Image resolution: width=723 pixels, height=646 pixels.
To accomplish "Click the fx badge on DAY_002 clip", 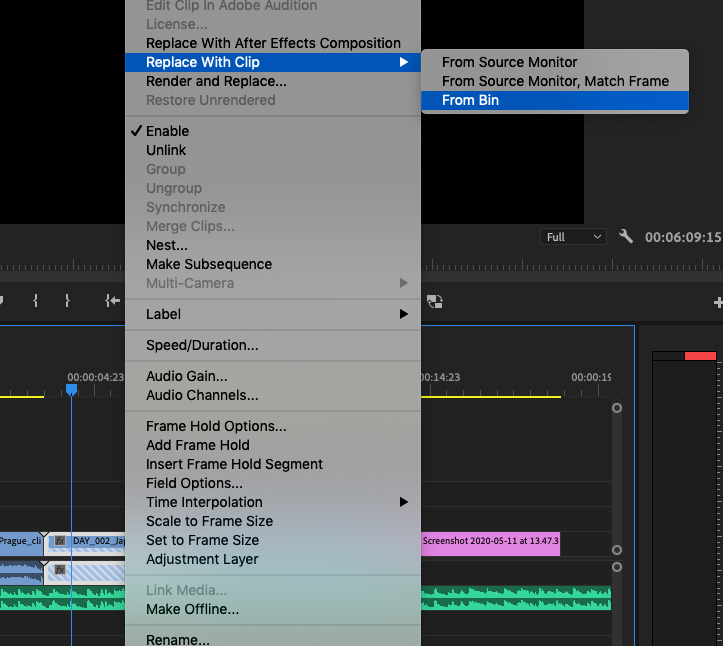I will pos(60,541).
